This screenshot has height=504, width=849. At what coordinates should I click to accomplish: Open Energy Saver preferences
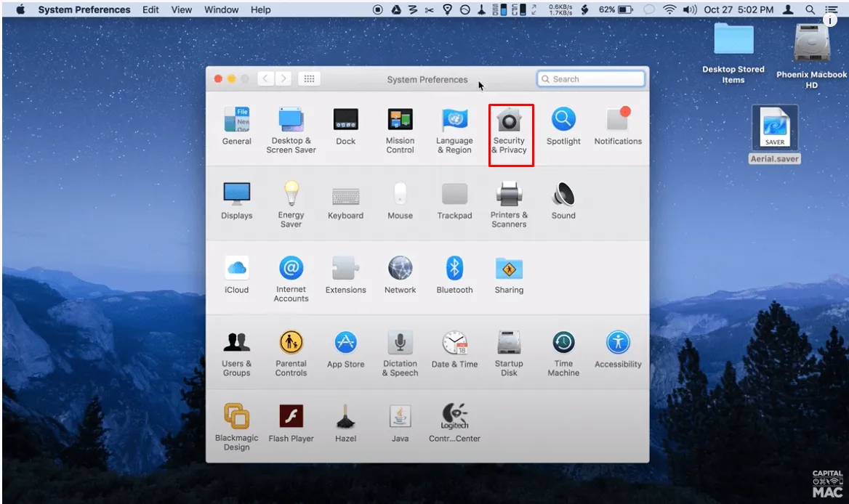[x=291, y=204]
